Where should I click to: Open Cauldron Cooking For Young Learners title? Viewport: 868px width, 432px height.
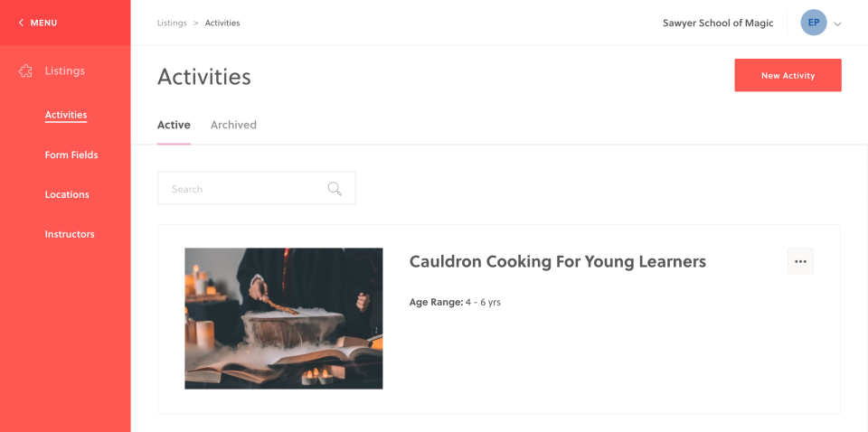click(x=558, y=261)
